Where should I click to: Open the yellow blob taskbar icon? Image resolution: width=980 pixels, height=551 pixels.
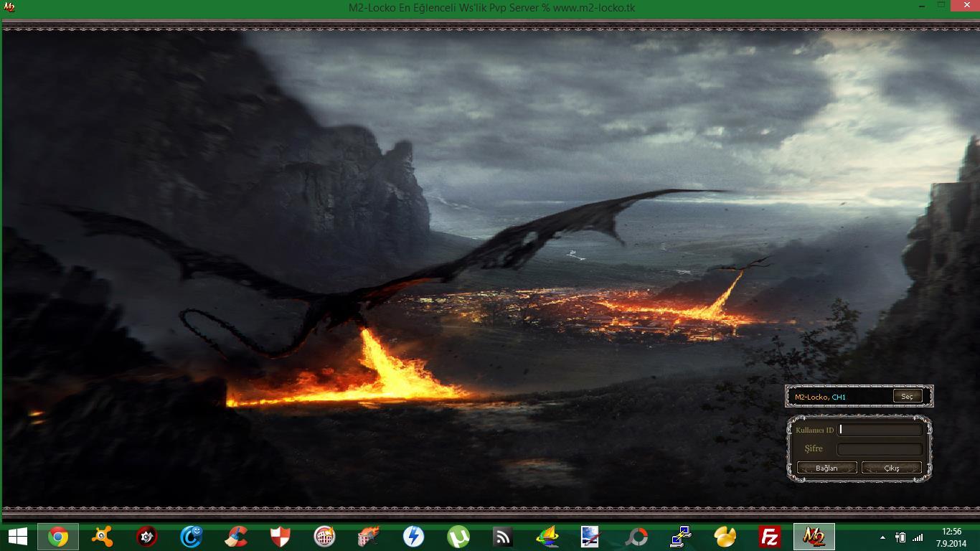pyautogui.click(x=725, y=537)
